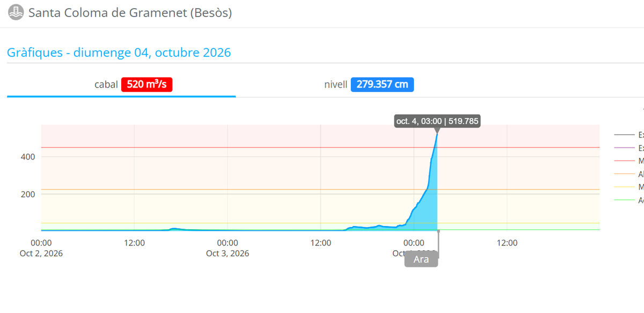
Task: Click the Oct 3, 2026 axis label
Action: [228, 253]
